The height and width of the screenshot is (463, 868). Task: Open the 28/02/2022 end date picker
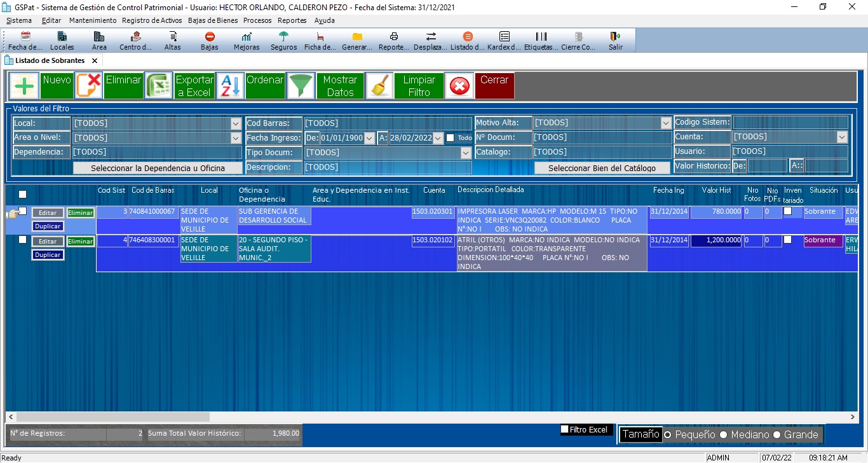pos(438,137)
